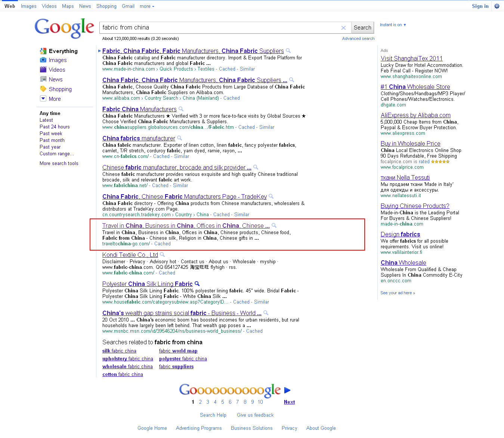Select the Latest time filter

46,120
